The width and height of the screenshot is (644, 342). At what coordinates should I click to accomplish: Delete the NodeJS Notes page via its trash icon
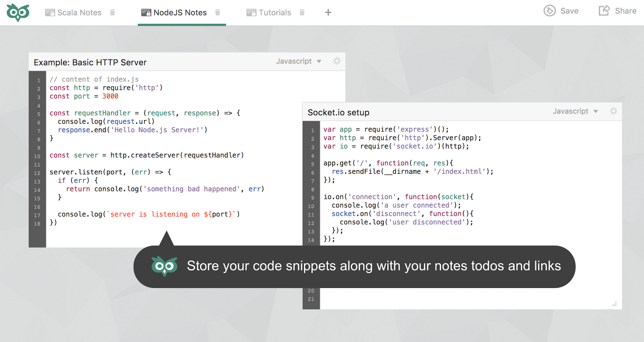tap(218, 12)
